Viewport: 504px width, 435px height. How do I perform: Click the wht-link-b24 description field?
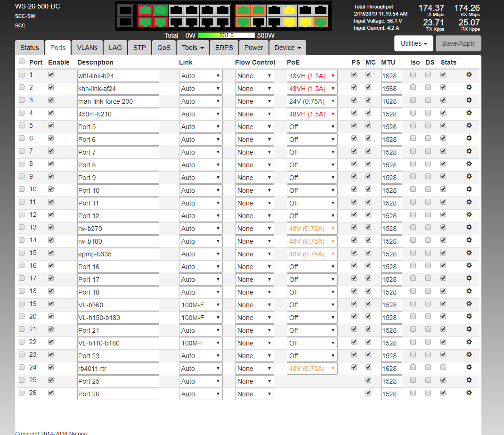coord(118,76)
